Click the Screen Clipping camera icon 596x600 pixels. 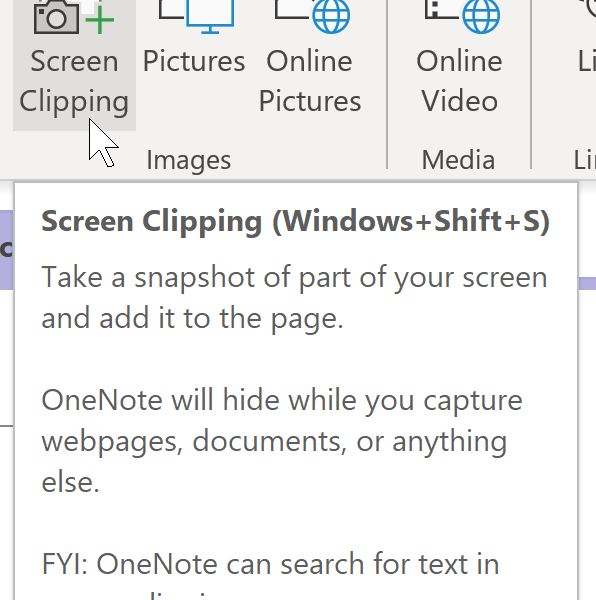[x=57, y=16]
